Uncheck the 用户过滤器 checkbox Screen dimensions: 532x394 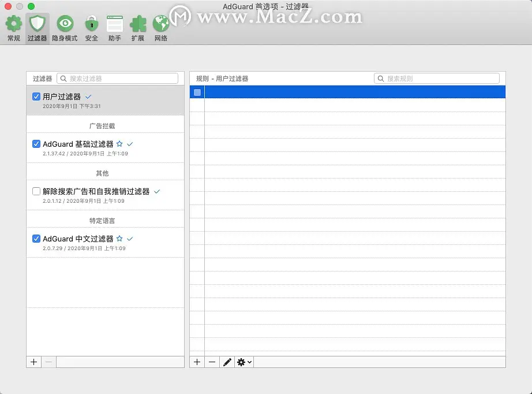click(x=36, y=96)
